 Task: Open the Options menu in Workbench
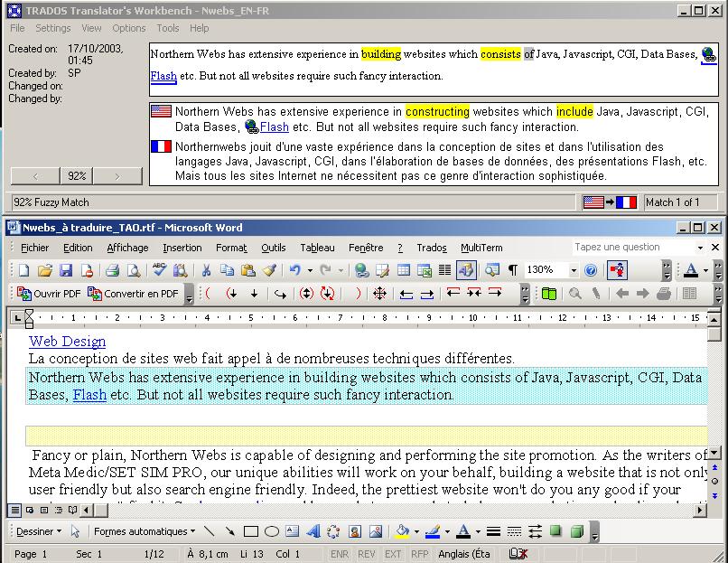(129, 28)
